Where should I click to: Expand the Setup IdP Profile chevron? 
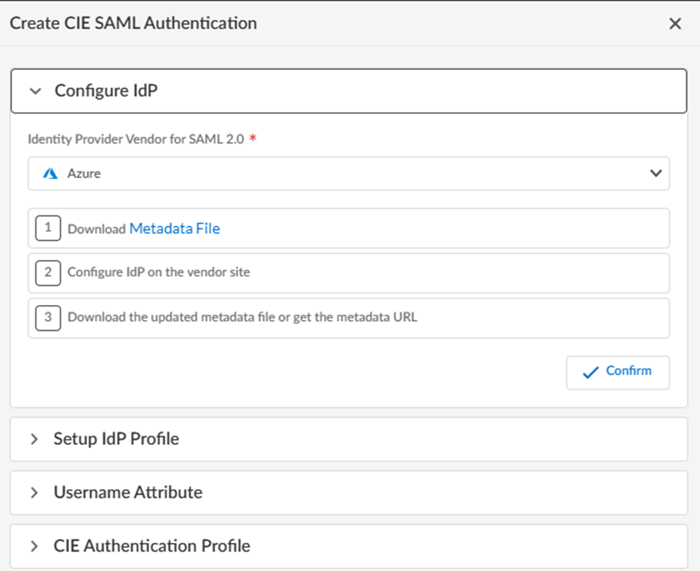coord(35,439)
